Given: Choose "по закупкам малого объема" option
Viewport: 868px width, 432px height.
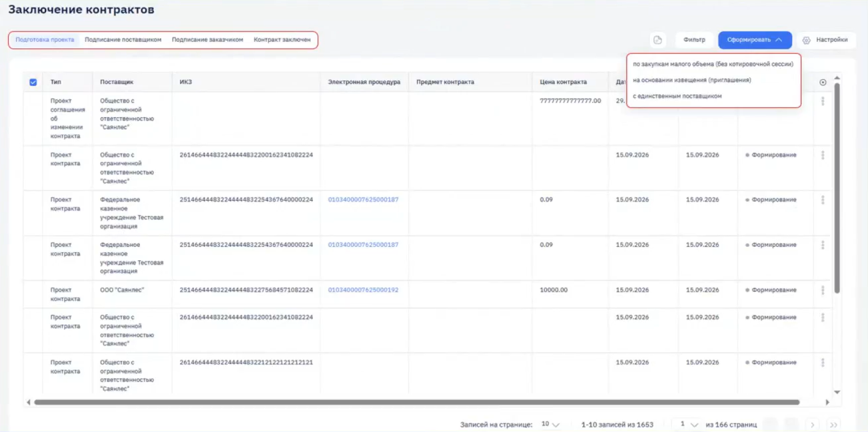Looking at the screenshot, I should [x=713, y=65].
